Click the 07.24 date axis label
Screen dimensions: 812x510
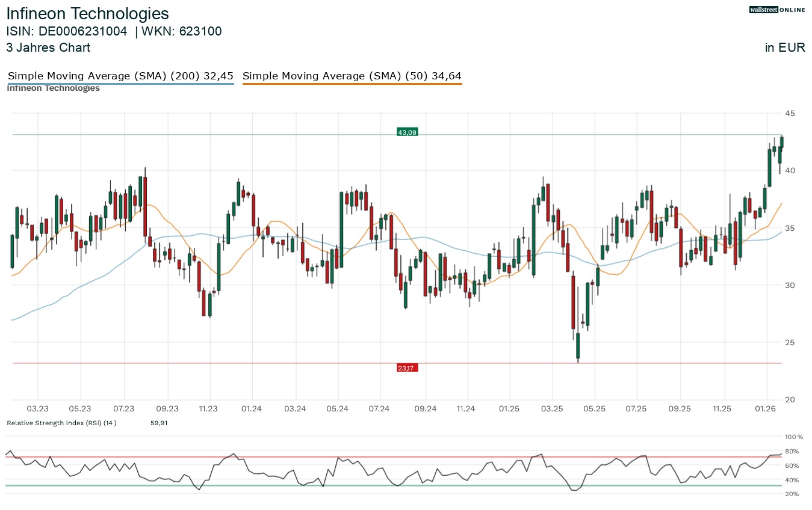click(379, 408)
